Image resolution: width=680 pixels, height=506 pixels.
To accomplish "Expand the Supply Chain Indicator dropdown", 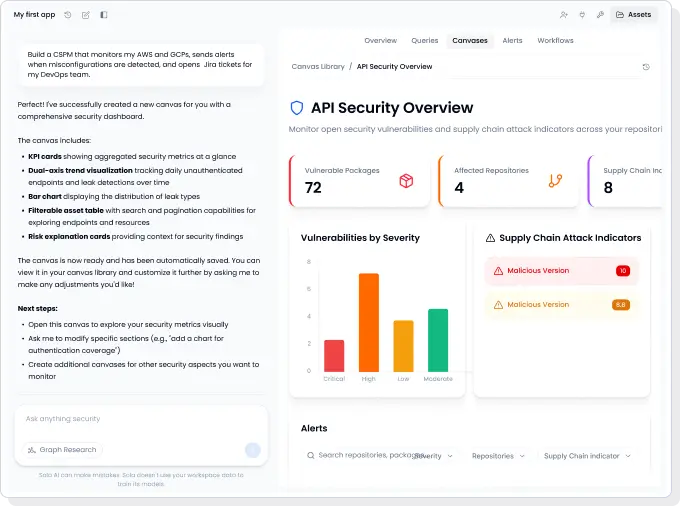I will click(x=587, y=456).
